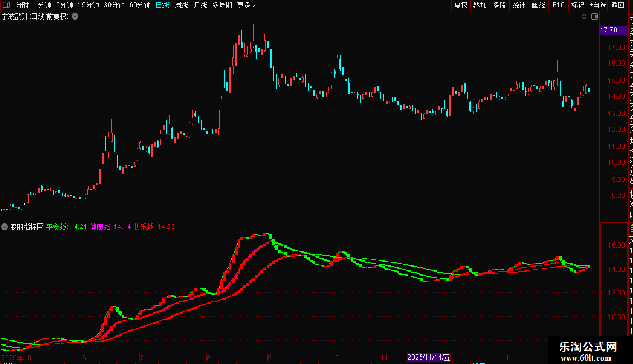Open the 多股 multi-stock view
The width and height of the screenshot is (633, 364).
tap(499, 5)
